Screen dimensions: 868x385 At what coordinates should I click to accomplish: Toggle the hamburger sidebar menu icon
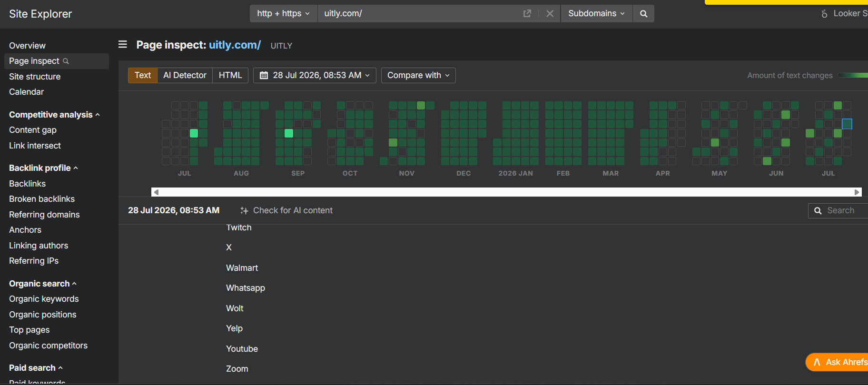click(x=123, y=44)
